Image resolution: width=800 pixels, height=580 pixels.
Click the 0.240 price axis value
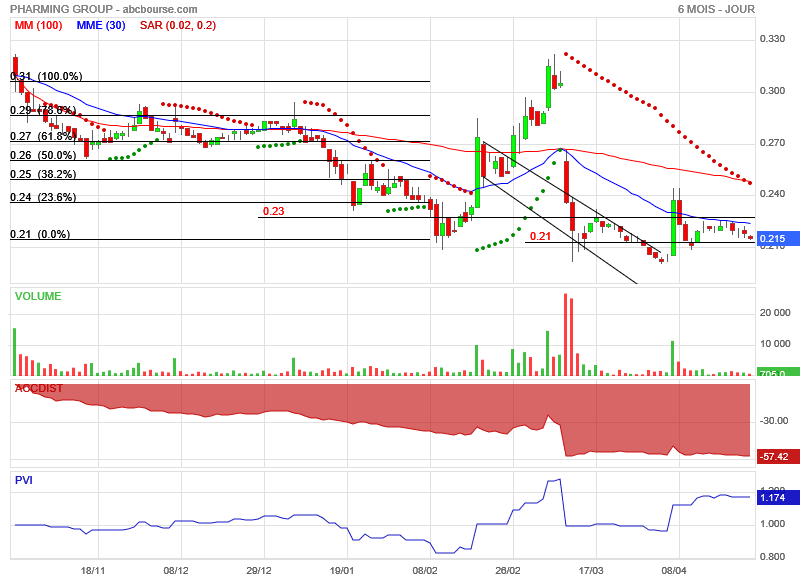tap(772, 194)
